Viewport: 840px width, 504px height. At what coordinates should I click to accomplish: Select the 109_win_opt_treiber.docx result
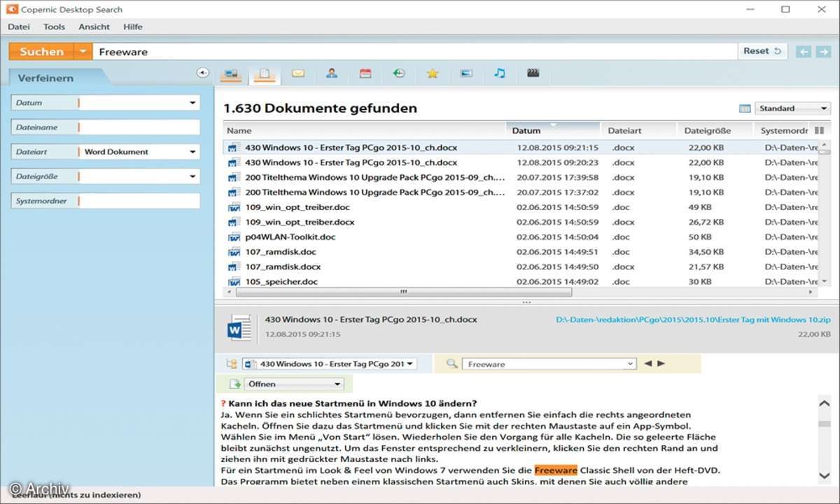(521, 222)
